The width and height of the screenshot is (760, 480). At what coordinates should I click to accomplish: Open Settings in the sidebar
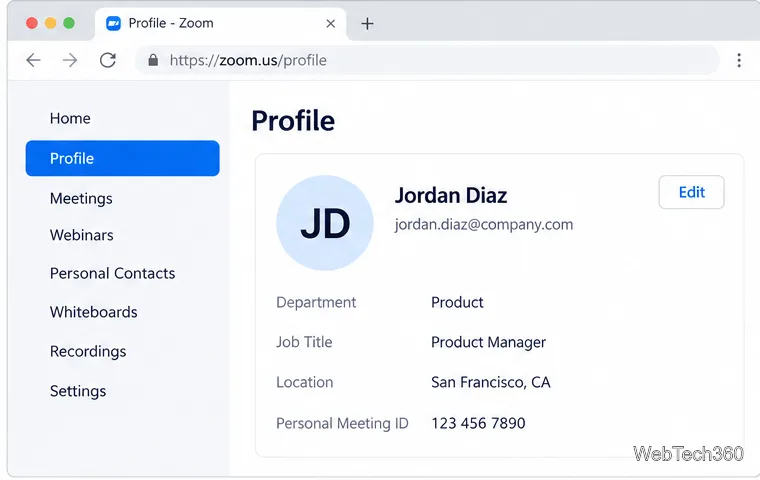click(78, 391)
